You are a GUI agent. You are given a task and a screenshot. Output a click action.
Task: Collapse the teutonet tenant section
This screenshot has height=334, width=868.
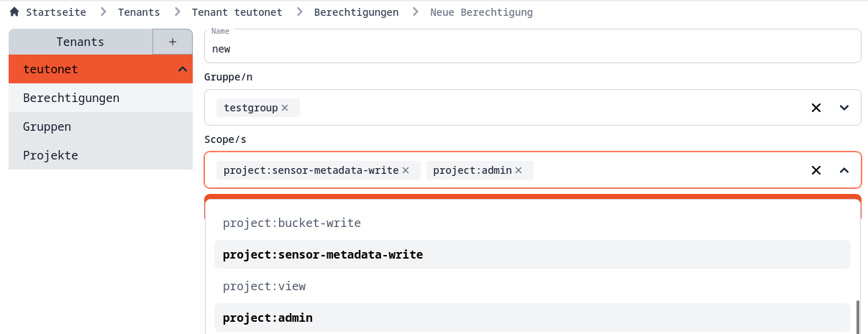click(x=182, y=69)
